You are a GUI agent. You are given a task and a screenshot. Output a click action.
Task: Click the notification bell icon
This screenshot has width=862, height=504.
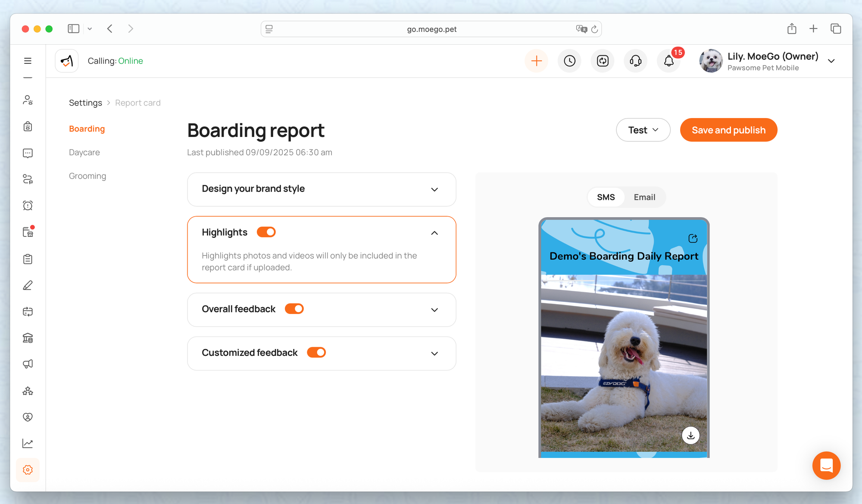point(668,61)
